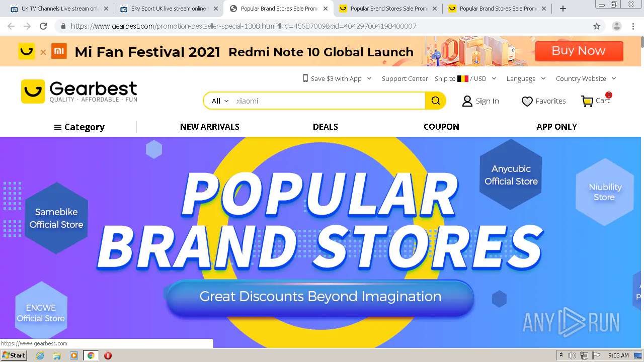The width and height of the screenshot is (644, 362).
Task: Click the browser address bar URL
Action: (x=244, y=26)
